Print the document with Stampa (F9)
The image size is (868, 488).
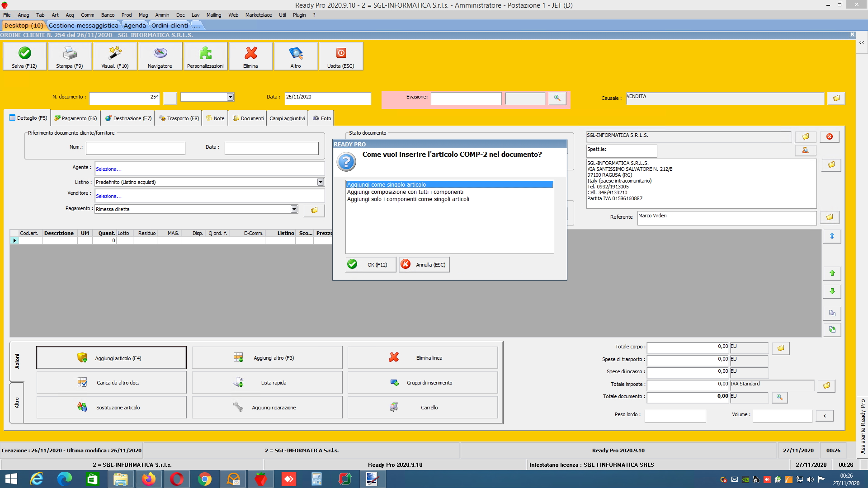click(x=70, y=56)
